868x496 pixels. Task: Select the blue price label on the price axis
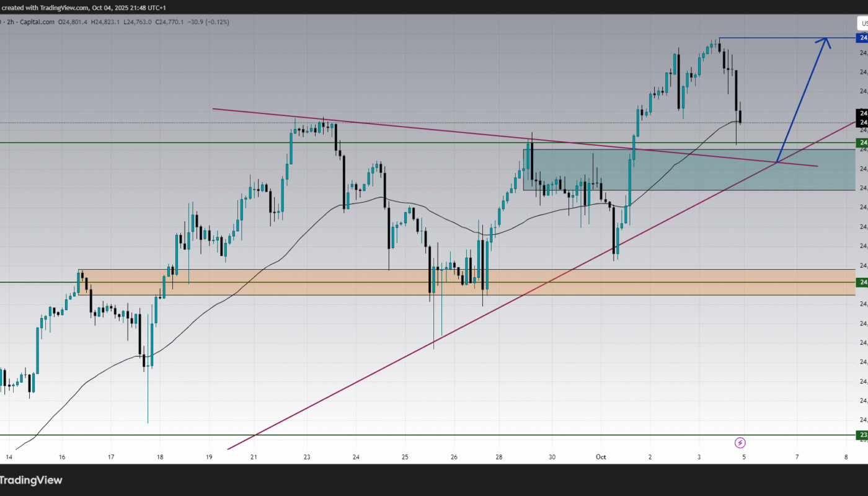pos(862,38)
